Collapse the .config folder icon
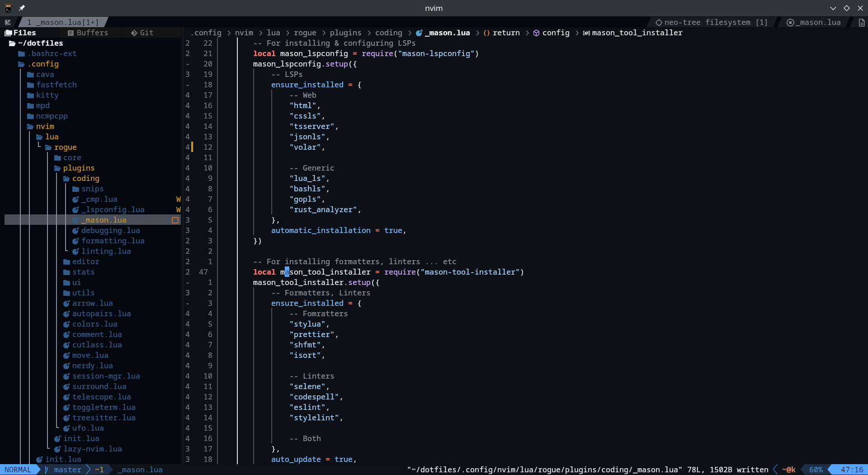This screenshot has width=868, height=475. click(21, 64)
